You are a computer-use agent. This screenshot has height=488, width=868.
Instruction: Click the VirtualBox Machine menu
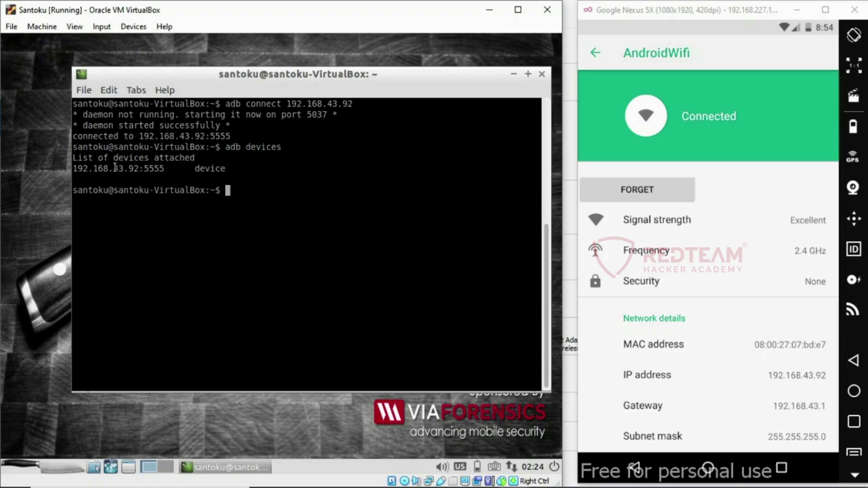tap(42, 26)
